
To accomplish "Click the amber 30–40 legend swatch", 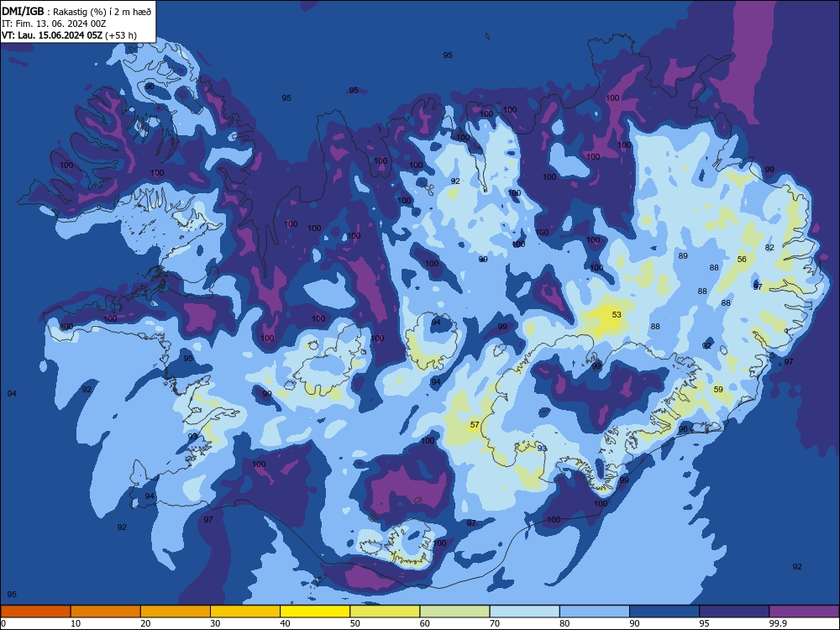I will (245, 612).
